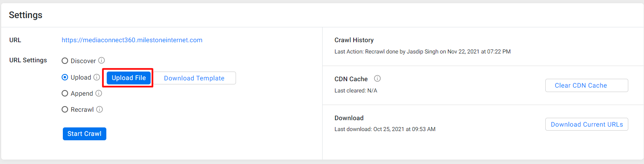Click the Download Template button
This screenshot has height=164, width=644.
pos(194,78)
